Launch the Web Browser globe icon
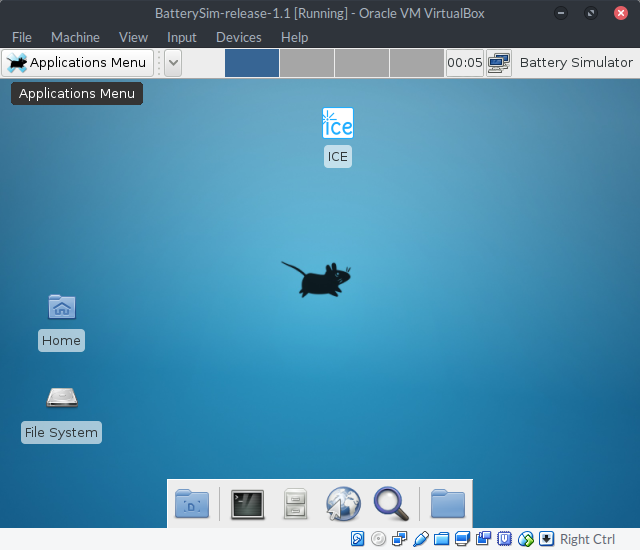 343,503
